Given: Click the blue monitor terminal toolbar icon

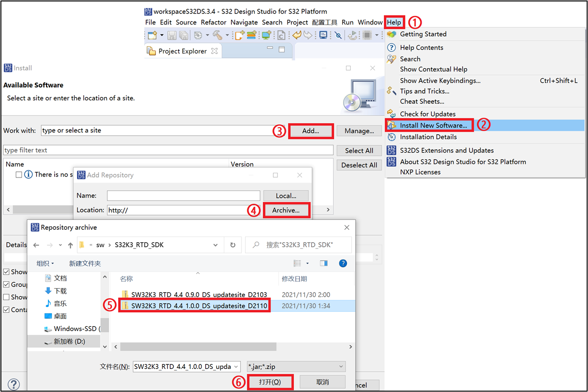Looking at the screenshot, I should 323,35.
